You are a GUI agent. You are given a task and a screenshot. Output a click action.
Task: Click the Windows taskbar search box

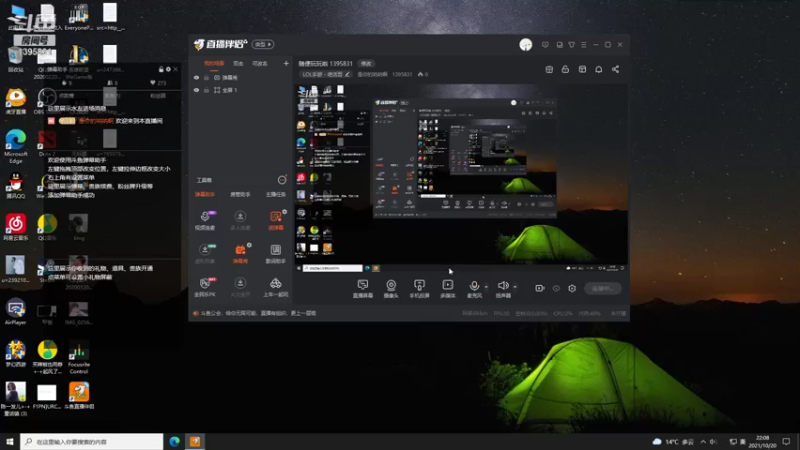[92, 441]
